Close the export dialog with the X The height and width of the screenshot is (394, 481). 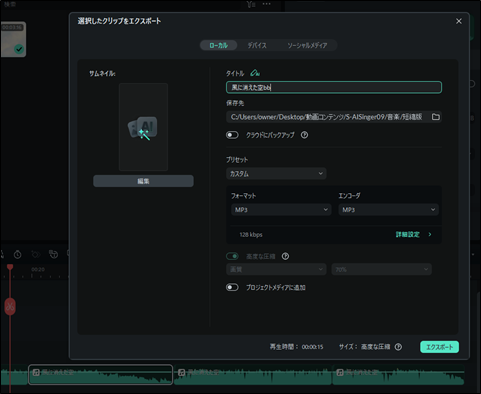tap(459, 21)
